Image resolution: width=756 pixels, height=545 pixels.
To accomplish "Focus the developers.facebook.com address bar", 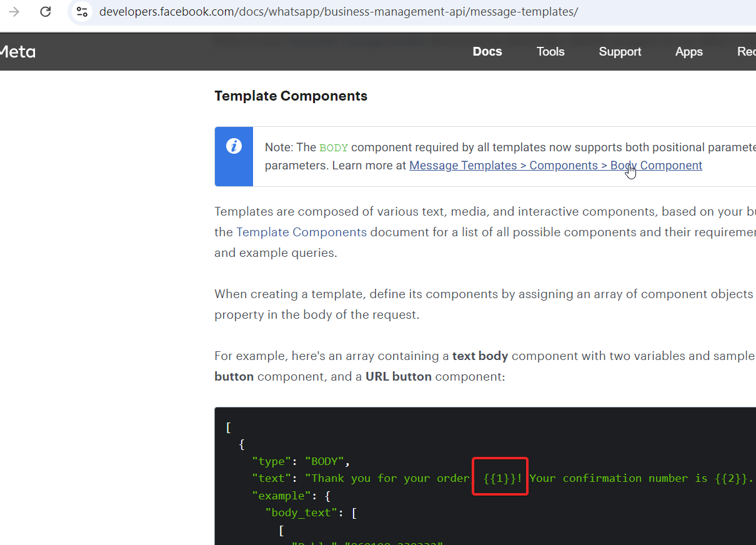I will [x=338, y=12].
